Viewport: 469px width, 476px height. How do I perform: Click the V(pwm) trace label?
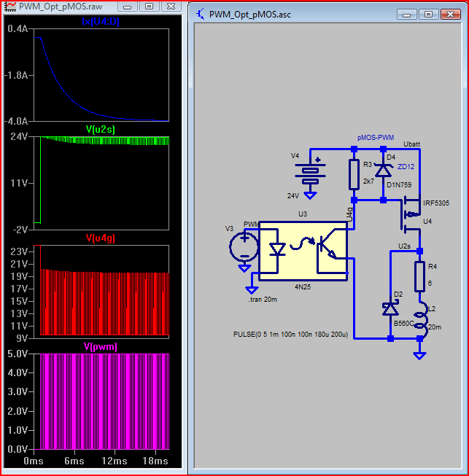(x=101, y=347)
